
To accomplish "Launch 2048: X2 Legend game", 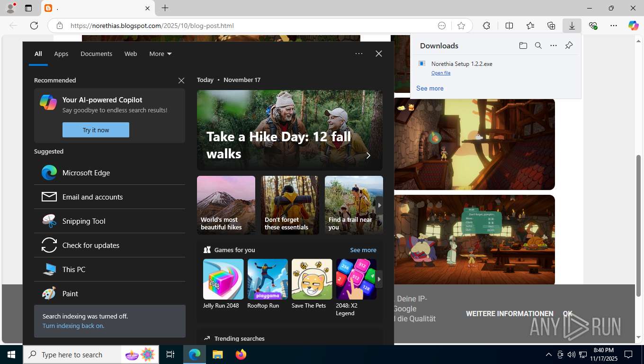I will [x=356, y=288].
